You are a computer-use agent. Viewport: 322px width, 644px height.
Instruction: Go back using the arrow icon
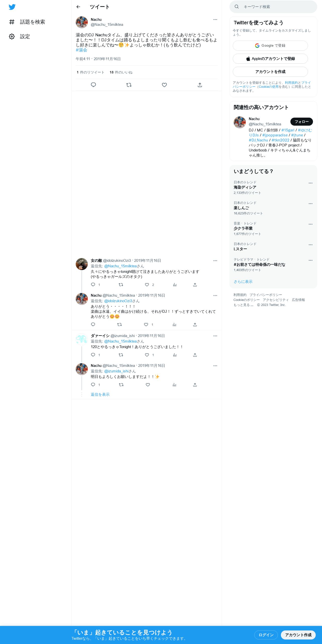(78, 7)
